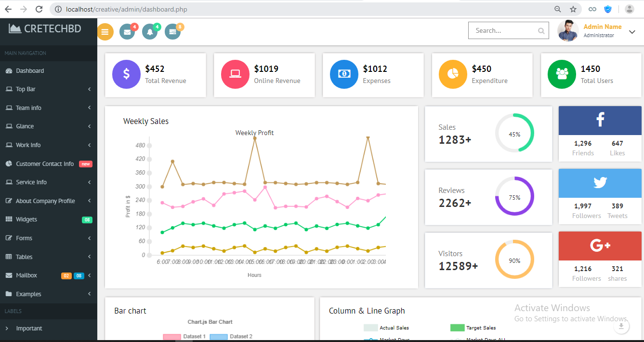Click the Google Plus tile
This screenshot has height=342, width=644.
coord(600,246)
